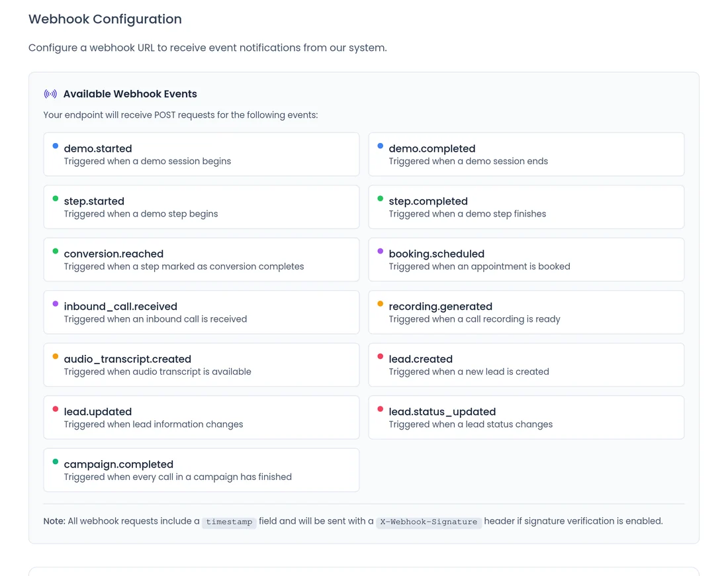Viewport: 728px width, 576px height.
Task: Click 'Configure a webhook URL' intro sentence
Action: (208, 48)
